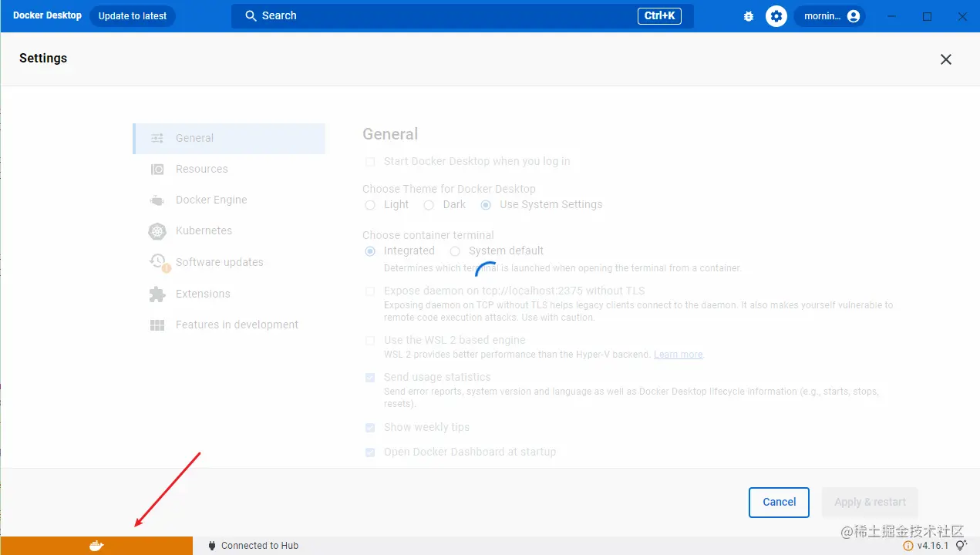Open the Resources settings tab

[x=229, y=170]
